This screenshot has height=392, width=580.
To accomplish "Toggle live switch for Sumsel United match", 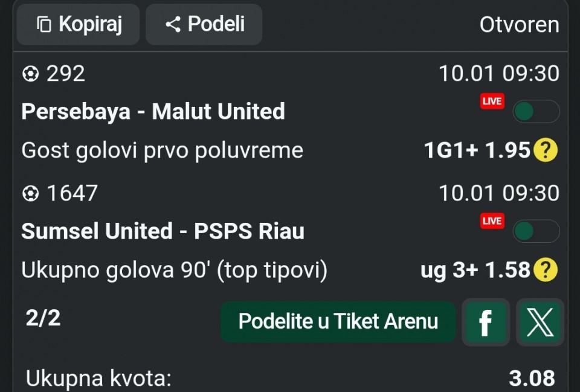I will click(536, 231).
